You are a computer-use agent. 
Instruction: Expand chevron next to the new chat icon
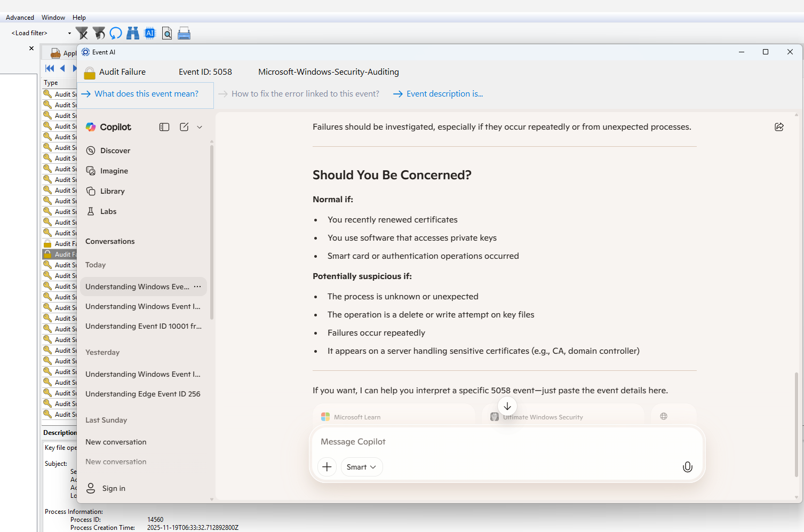pos(200,127)
